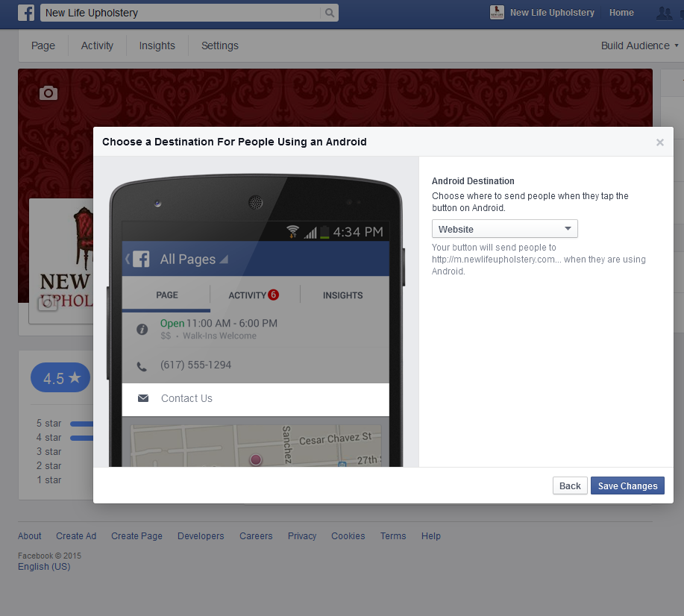
Task: Click the activity notification badge showing 6
Action: tap(273, 295)
